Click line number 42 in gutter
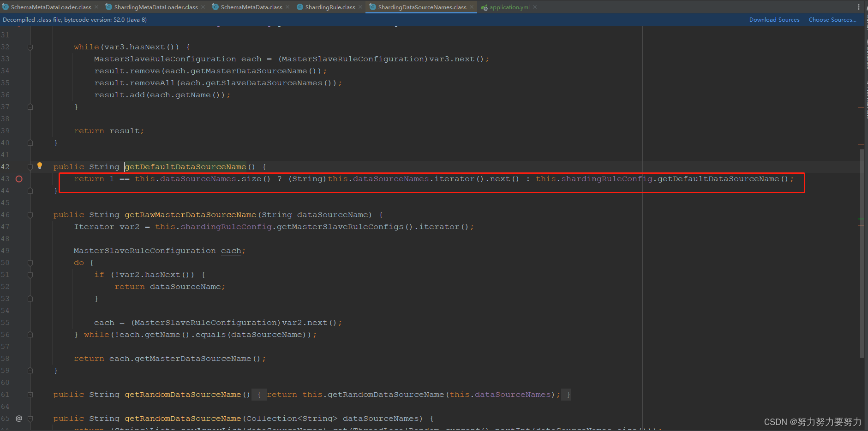The image size is (868, 431). pos(5,167)
